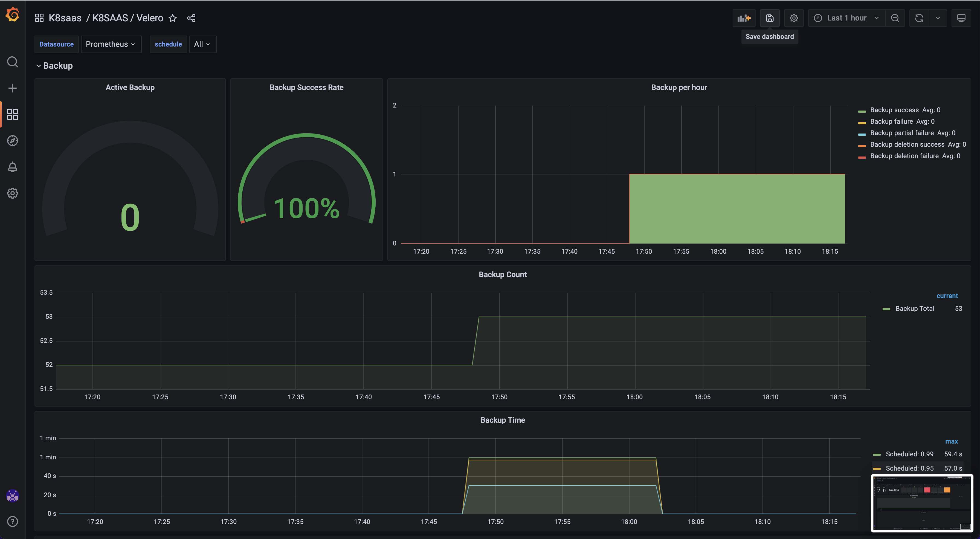The width and height of the screenshot is (980, 539).
Task: Click the dashboard preview thumbnail
Action: 922,503
